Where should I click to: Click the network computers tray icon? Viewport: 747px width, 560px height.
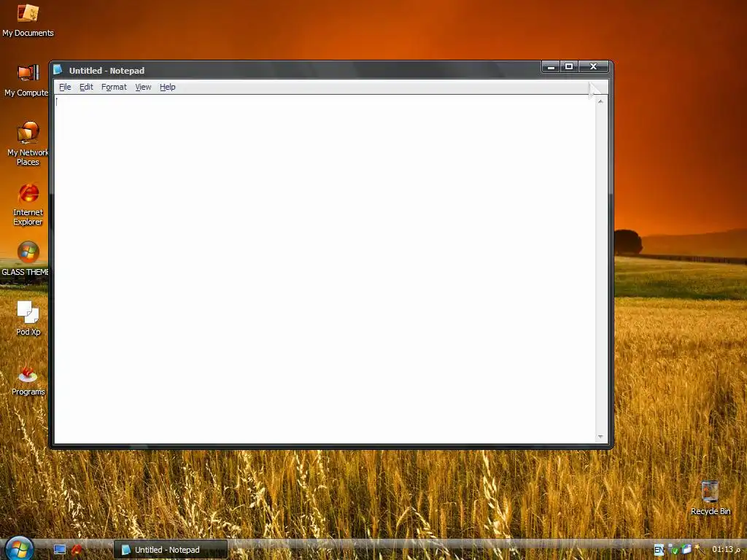click(686, 549)
